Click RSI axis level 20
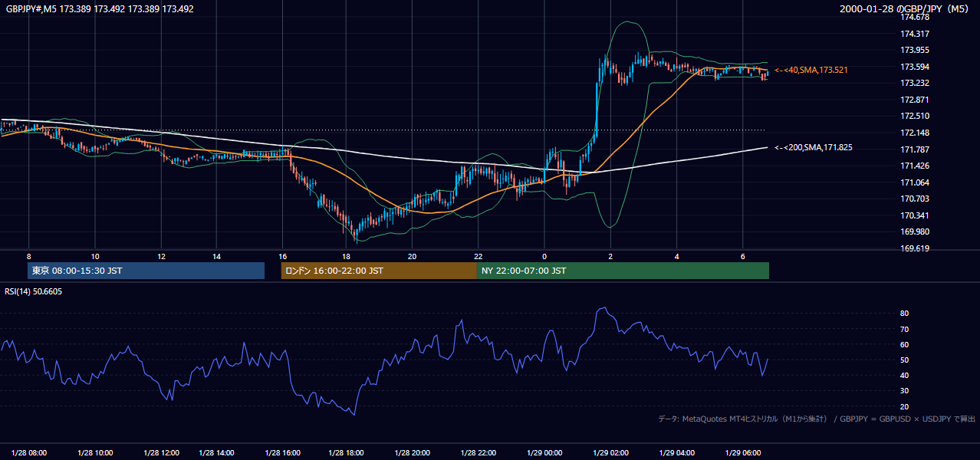This screenshot has width=980, height=460. coord(904,406)
